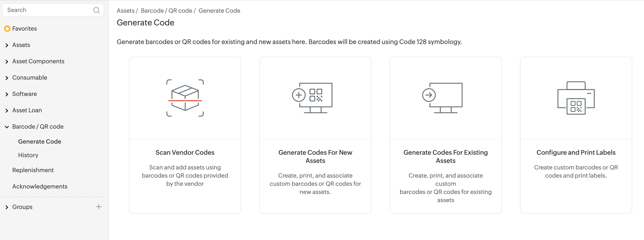644x240 pixels.
Task: Expand the Asset Components section
Action: point(7,61)
